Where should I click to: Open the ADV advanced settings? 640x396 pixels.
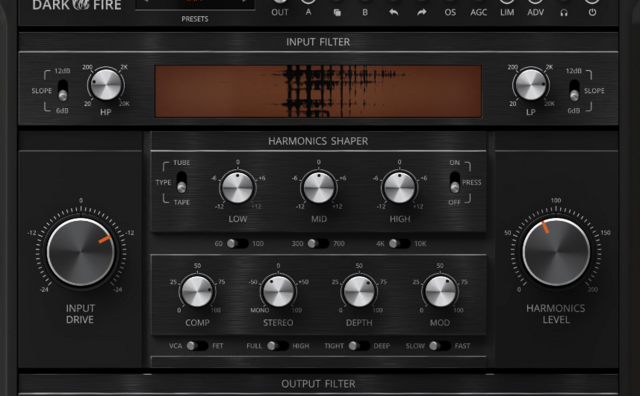point(536,12)
